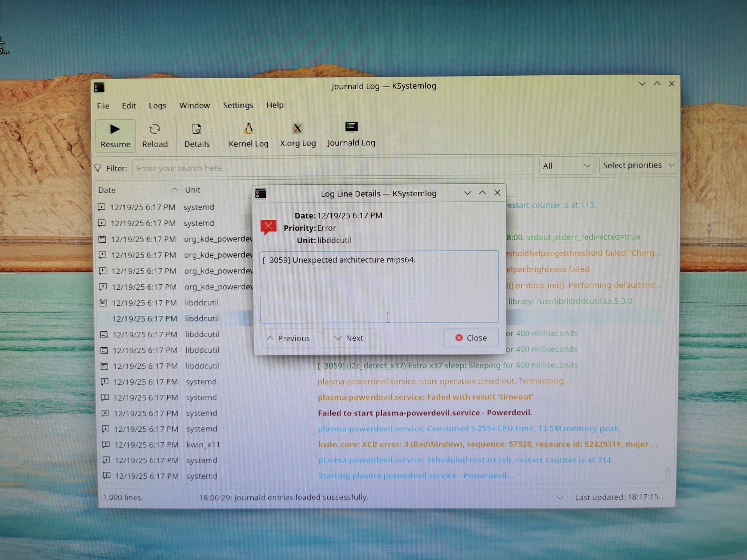Open the Settings menu
The width and height of the screenshot is (747, 560).
point(238,105)
